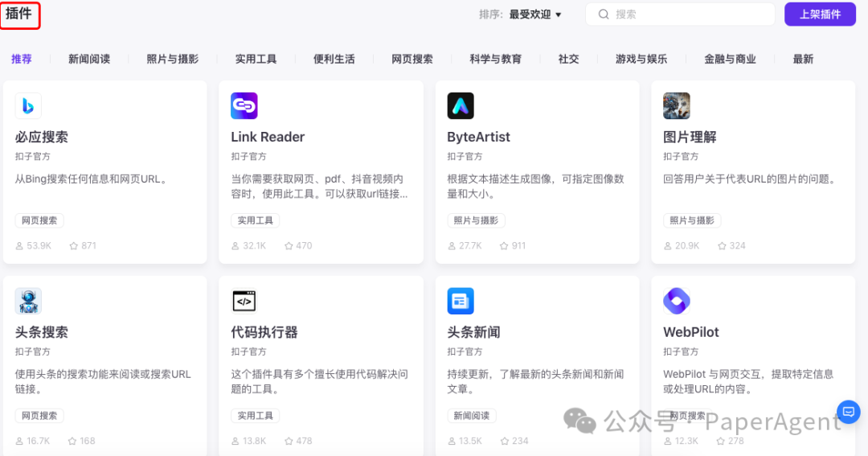Switch to the 照片与摄影 tab

pos(172,60)
